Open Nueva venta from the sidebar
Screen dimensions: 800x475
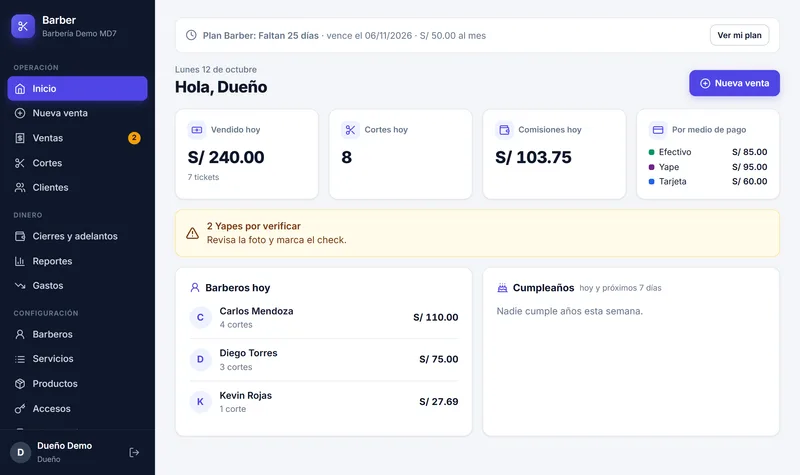click(x=78, y=113)
